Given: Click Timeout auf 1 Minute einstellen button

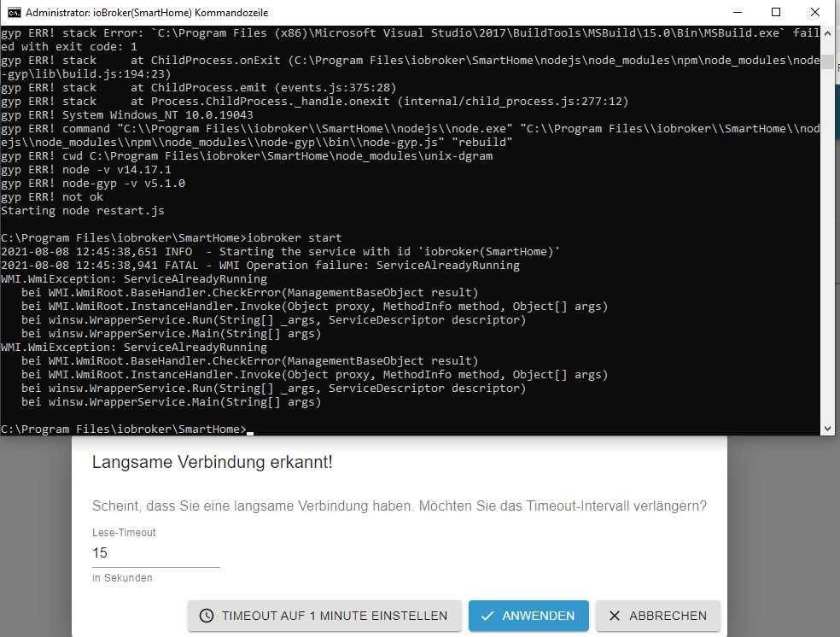Looking at the screenshot, I should pyautogui.click(x=324, y=616).
